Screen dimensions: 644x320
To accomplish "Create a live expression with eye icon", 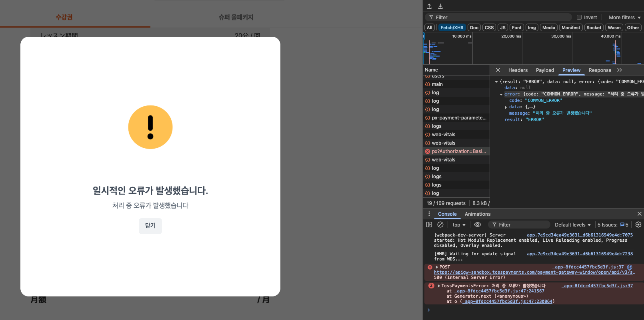I will [478, 225].
